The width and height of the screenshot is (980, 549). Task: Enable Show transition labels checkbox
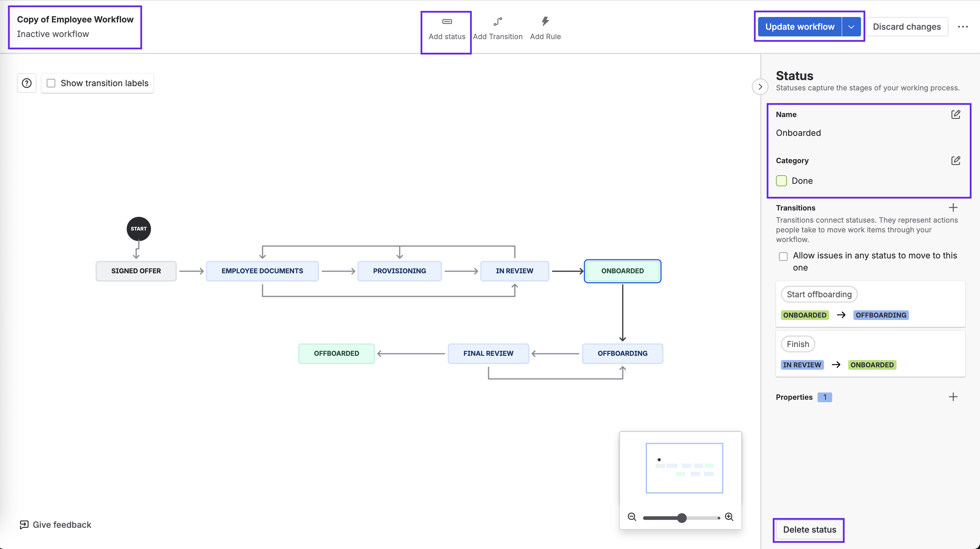[51, 83]
